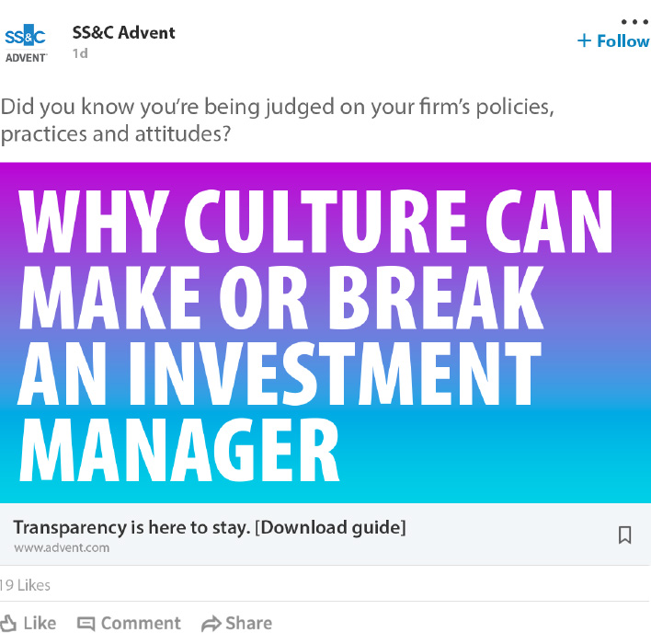Open Transparency is here to stay link
The image size is (651, 644).
210,527
